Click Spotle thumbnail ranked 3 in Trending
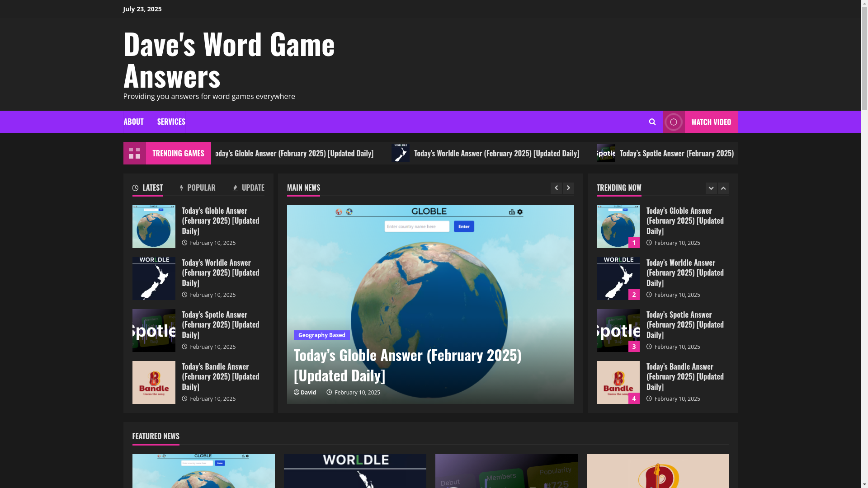868x488 pixels. [x=618, y=331]
